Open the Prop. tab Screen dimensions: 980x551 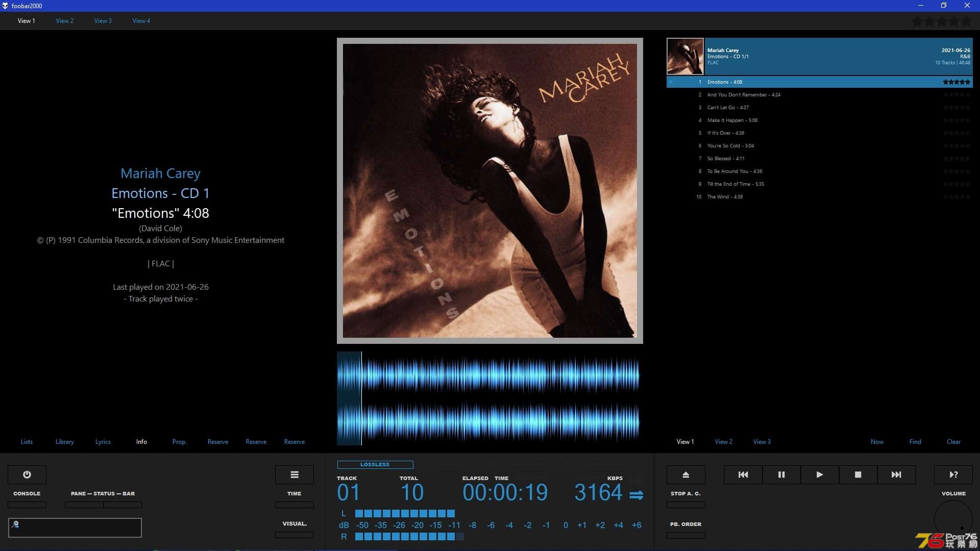pyautogui.click(x=180, y=442)
